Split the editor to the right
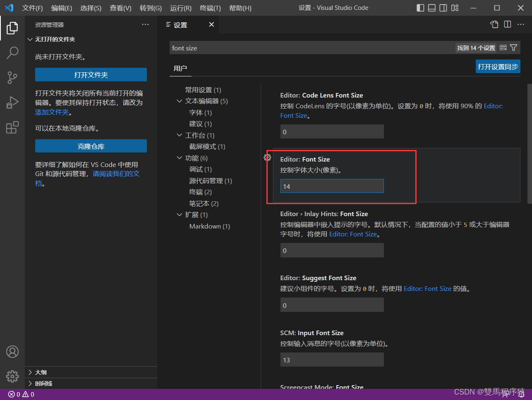The width and height of the screenshot is (532, 400). tap(508, 24)
